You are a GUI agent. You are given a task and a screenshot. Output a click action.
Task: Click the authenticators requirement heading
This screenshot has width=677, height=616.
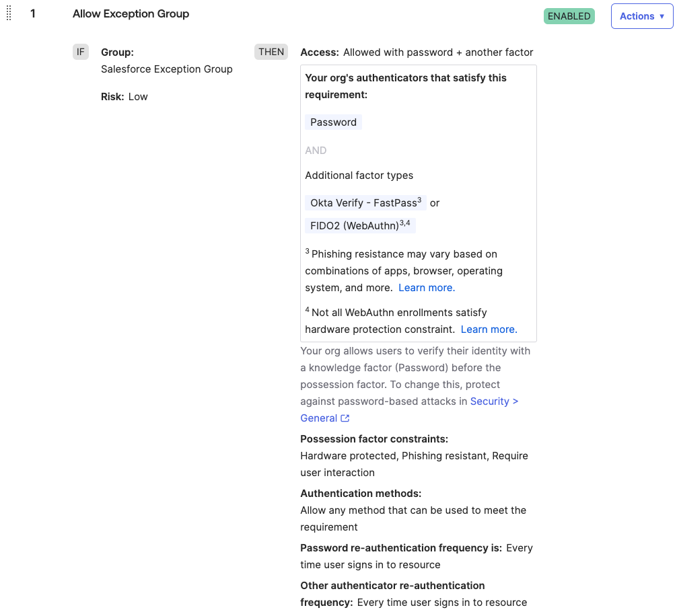pos(406,86)
